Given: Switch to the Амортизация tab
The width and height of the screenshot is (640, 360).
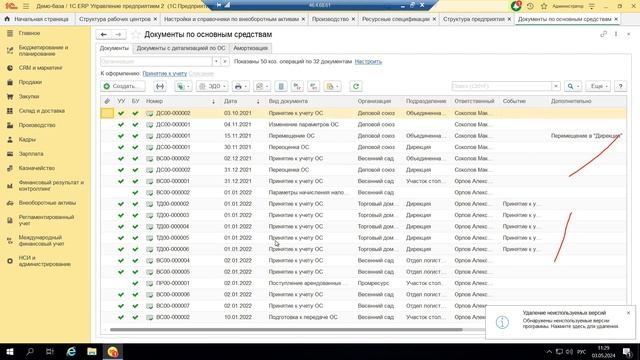Looking at the screenshot, I should (250, 48).
